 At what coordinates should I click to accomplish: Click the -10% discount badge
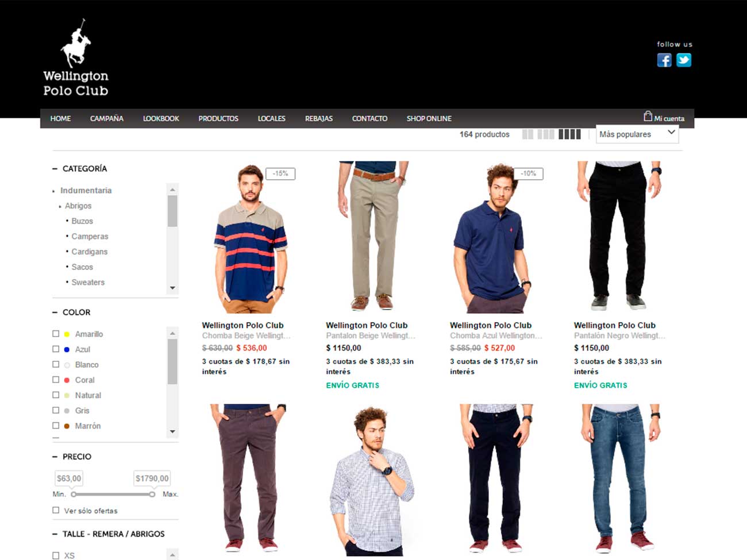(x=529, y=173)
